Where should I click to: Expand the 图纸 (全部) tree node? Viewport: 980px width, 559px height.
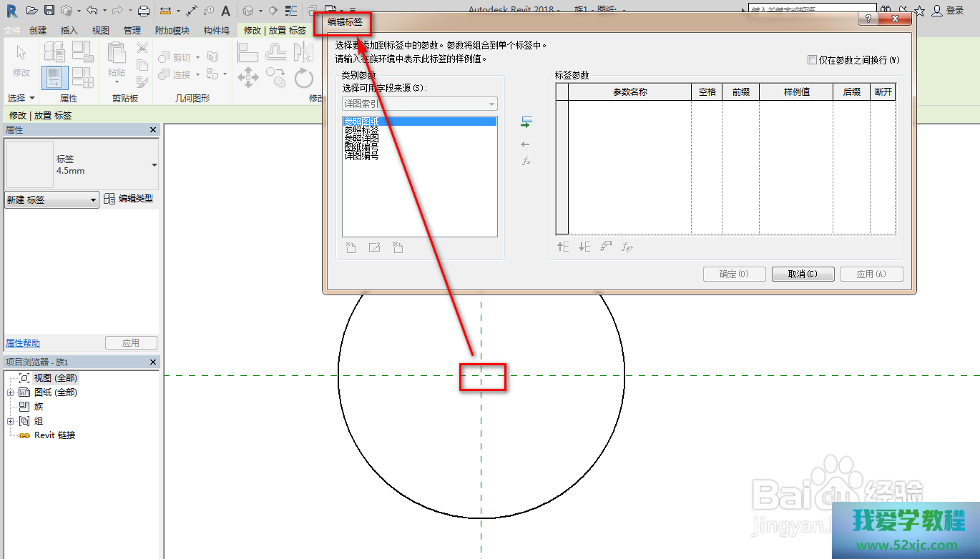pyautogui.click(x=11, y=392)
